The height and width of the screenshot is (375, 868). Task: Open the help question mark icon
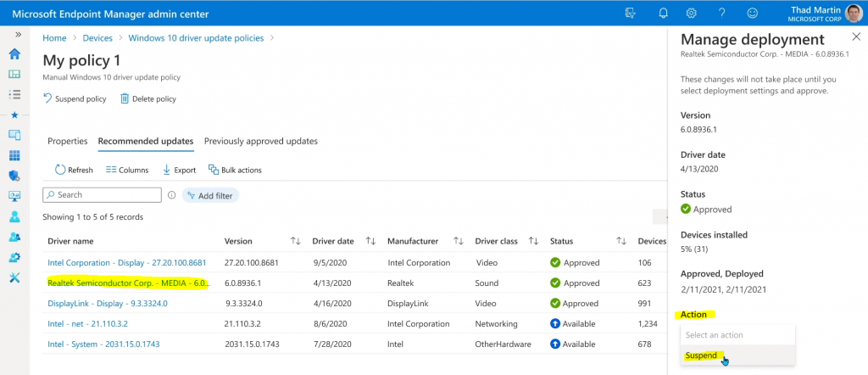[722, 13]
